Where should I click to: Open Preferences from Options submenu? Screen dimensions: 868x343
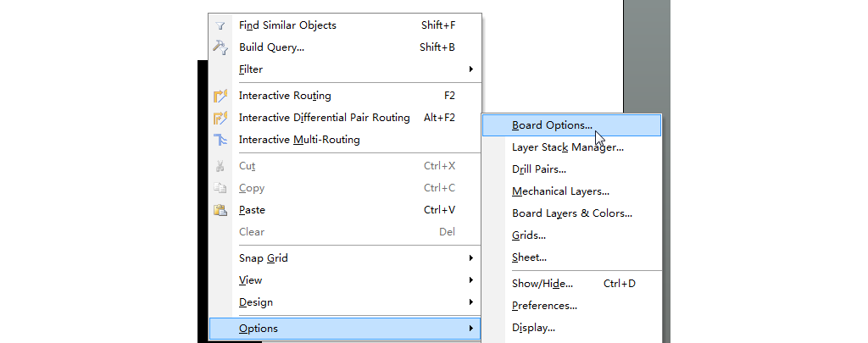point(544,306)
